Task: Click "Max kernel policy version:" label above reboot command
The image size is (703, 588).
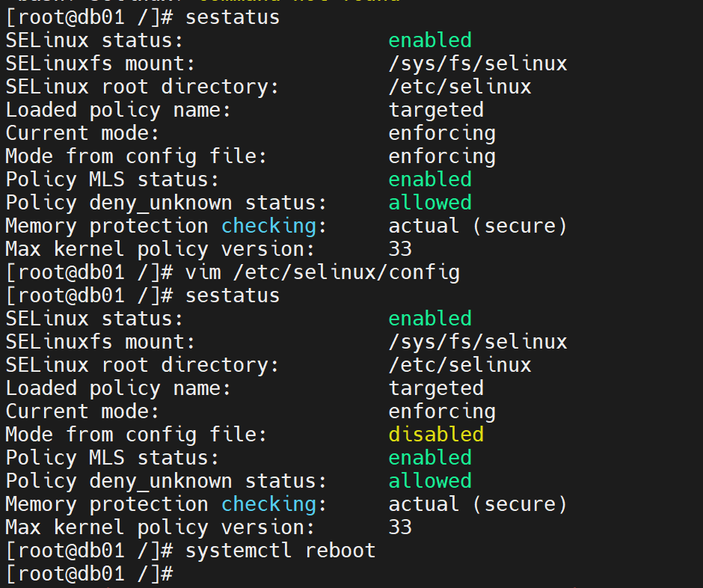Action: tap(160, 528)
